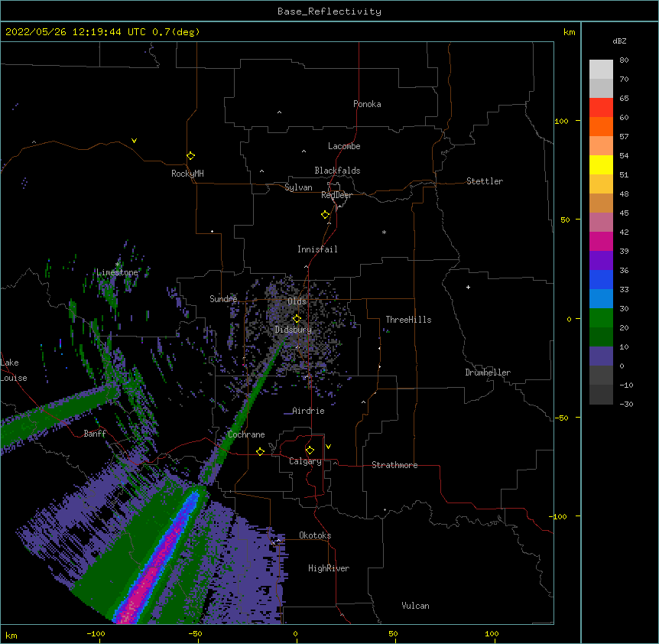Viewport: 659px width, 644px height.
Task: Click the ThreeHills label
Action: tap(408, 320)
